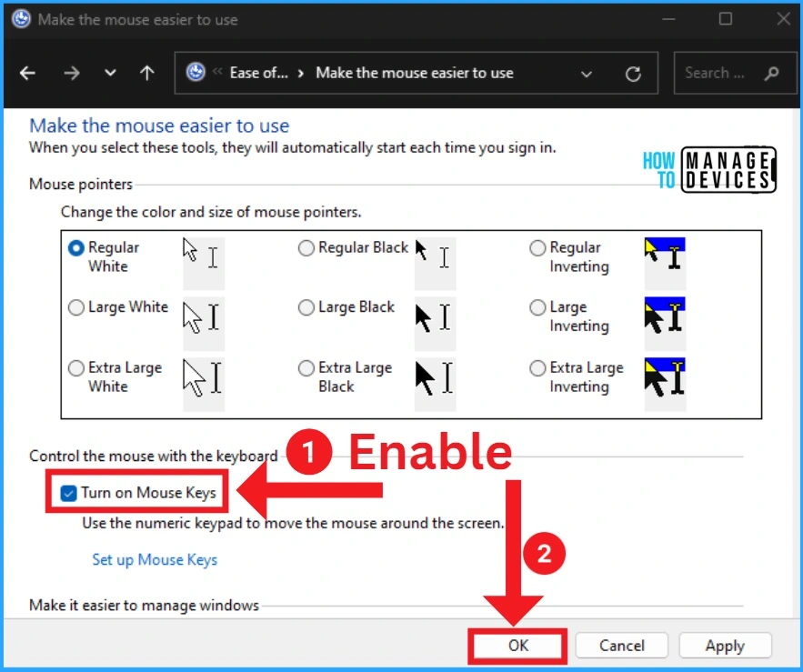Screen dimensions: 803x672
Task: Select the Large Black pointer option
Action: coord(306,307)
